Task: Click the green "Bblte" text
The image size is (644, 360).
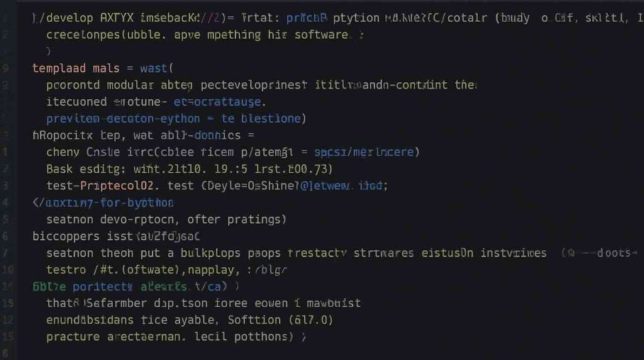Action: coord(48,286)
